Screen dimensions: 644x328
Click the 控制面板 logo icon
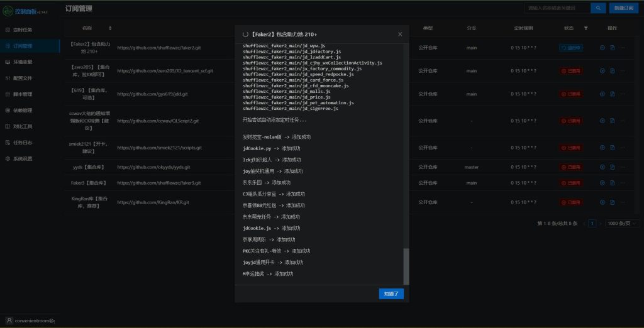[x=8, y=11]
